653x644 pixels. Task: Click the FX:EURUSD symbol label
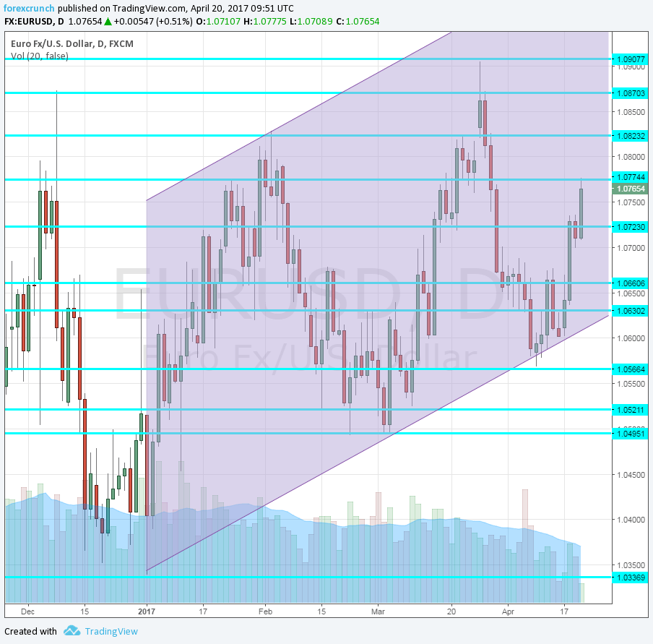point(32,22)
